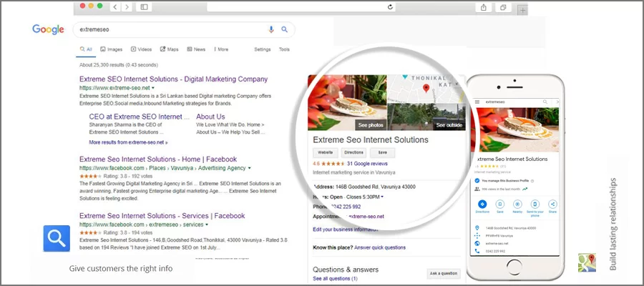Click the map thumbnail in the knowledge panel

[426, 89]
